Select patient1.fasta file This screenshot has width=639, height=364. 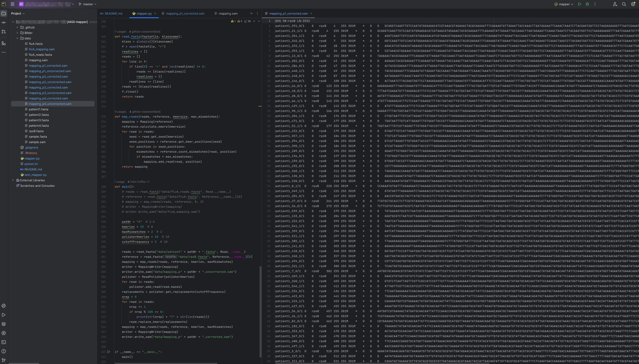(x=38, y=109)
